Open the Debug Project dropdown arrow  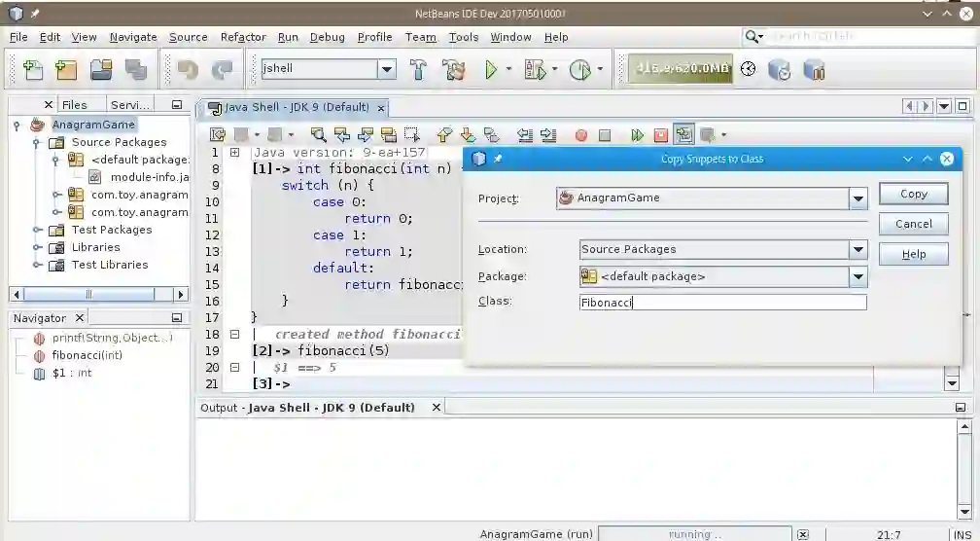click(x=554, y=69)
